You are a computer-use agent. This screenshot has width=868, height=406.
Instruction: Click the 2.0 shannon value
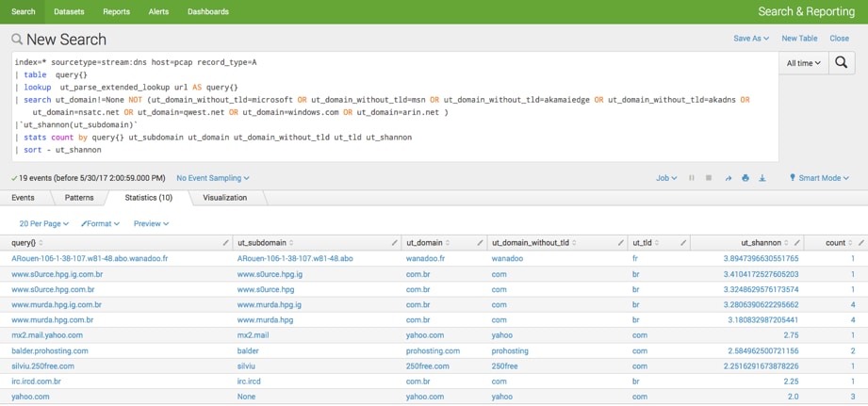point(794,397)
